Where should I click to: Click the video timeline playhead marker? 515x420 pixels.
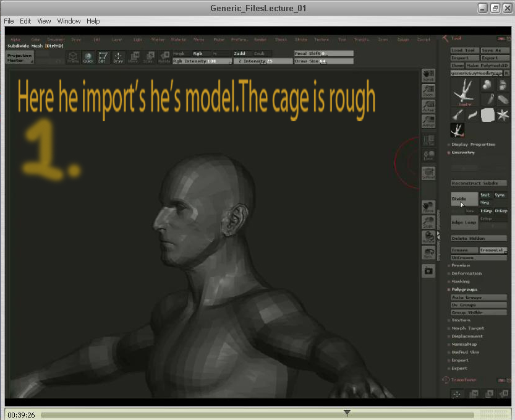[x=347, y=413]
